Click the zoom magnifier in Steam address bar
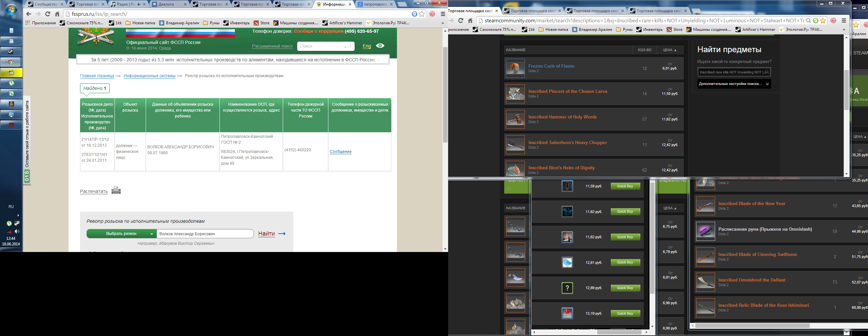 808,21
